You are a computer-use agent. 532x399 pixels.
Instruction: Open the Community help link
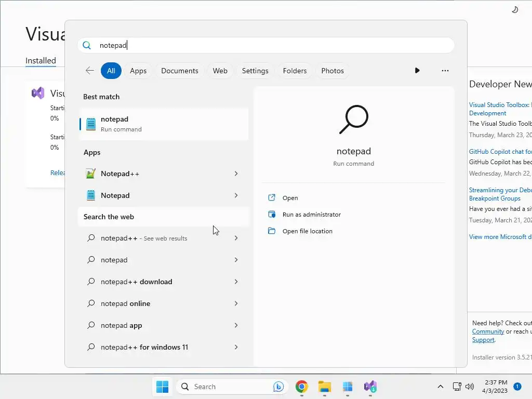488,331
